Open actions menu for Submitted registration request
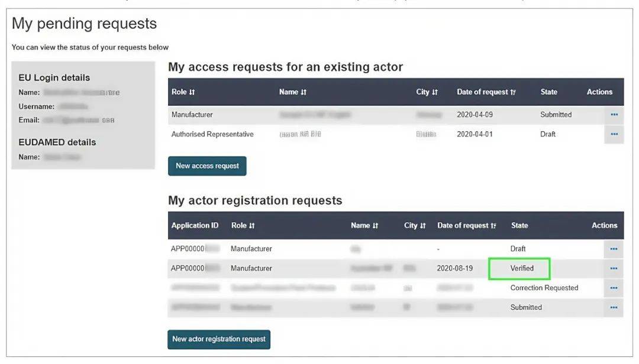639x364 pixels. click(614, 307)
